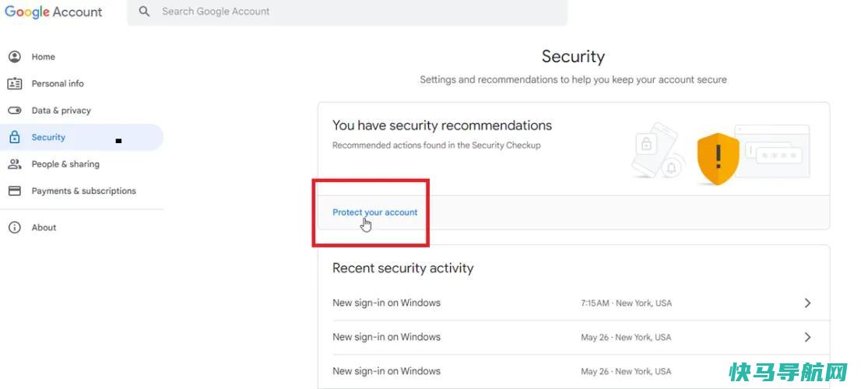
Task: Click the yellow security warning shield
Action: pyautogui.click(x=718, y=158)
